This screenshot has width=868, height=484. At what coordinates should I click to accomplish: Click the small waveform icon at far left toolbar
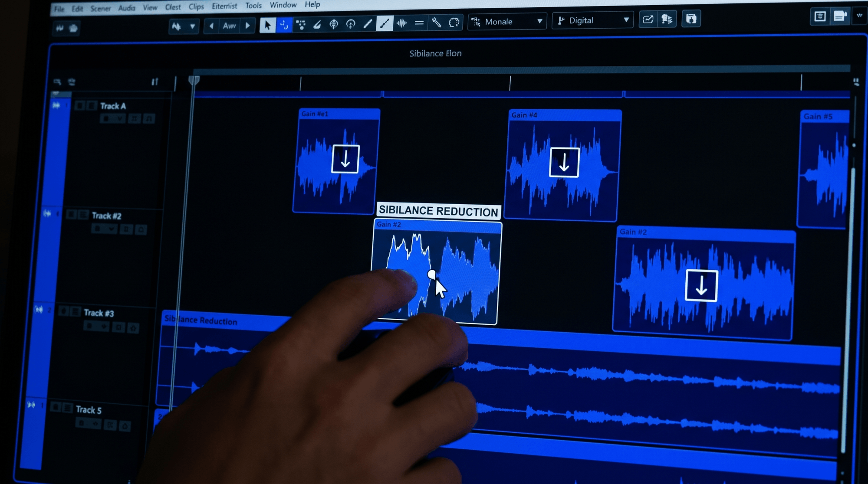coord(59,28)
